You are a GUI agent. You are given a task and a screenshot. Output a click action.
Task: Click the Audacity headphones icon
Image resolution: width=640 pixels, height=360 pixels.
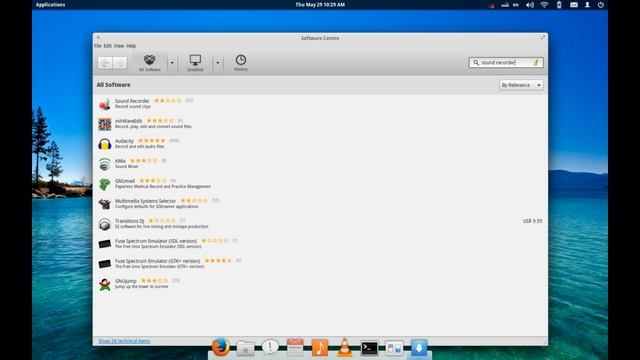click(x=104, y=144)
